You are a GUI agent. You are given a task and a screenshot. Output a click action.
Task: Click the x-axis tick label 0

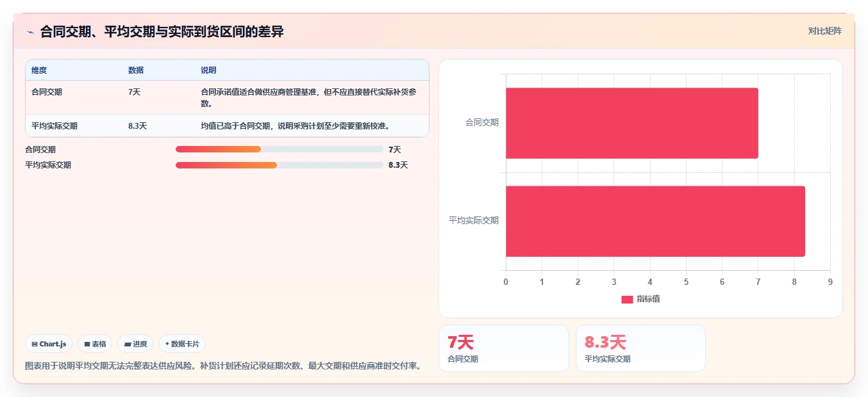click(x=506, y=282)
